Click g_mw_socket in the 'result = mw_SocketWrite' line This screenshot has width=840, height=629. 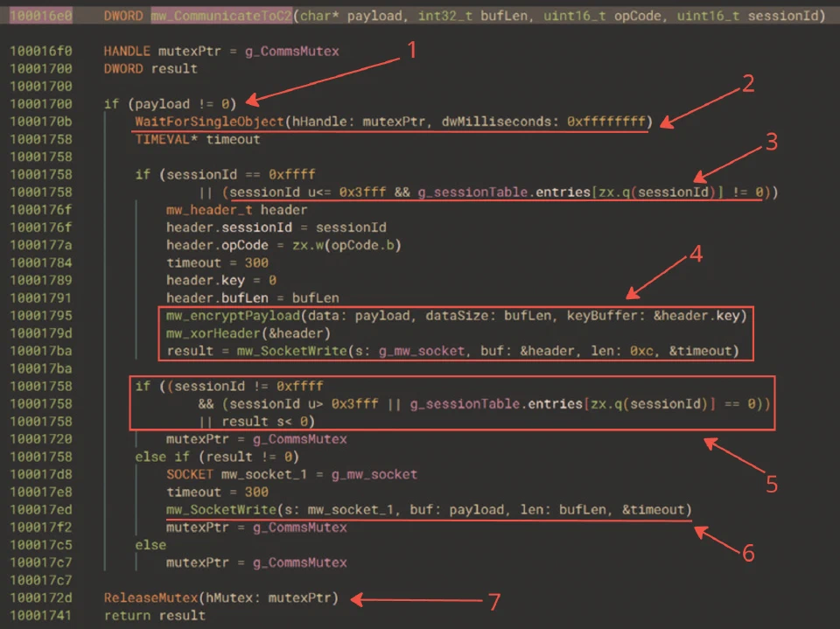[x=422, y=351]
